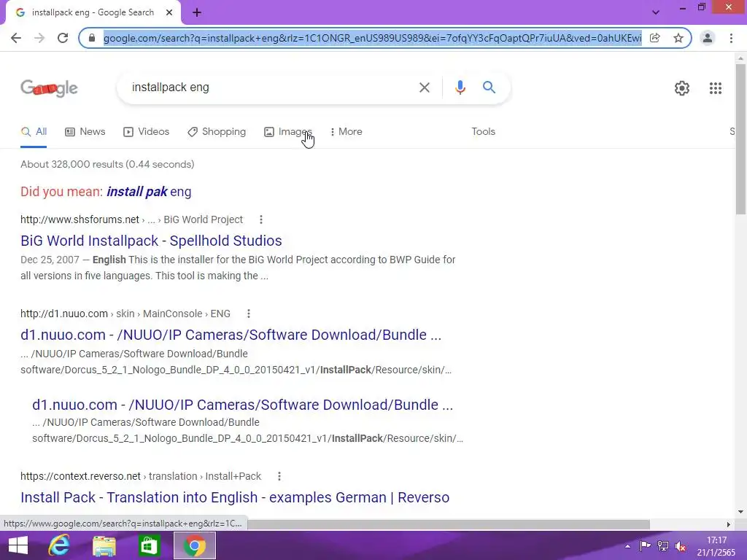Image resolution: width=747 pixels, height=560 pixels.
Task: Open Google search settings gear
Action: tap(682, 88)
